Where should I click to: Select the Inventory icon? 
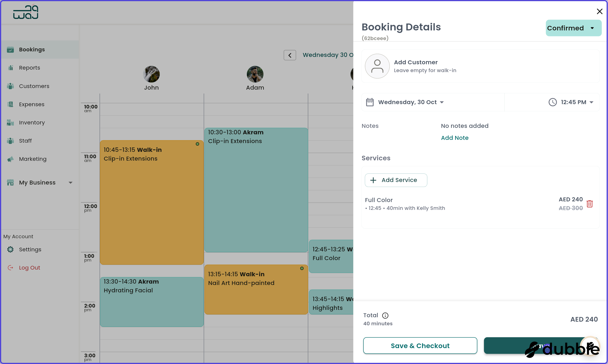click(x=10, y=122)
